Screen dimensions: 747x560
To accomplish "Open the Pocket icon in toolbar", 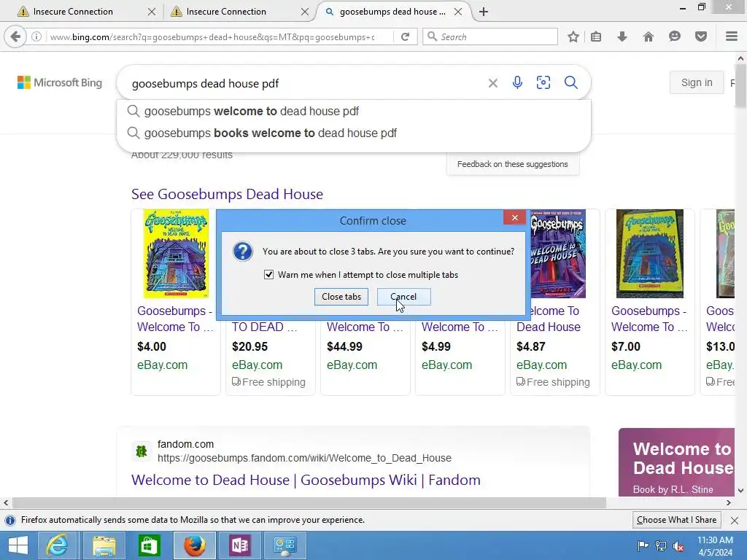I will 701,36.
